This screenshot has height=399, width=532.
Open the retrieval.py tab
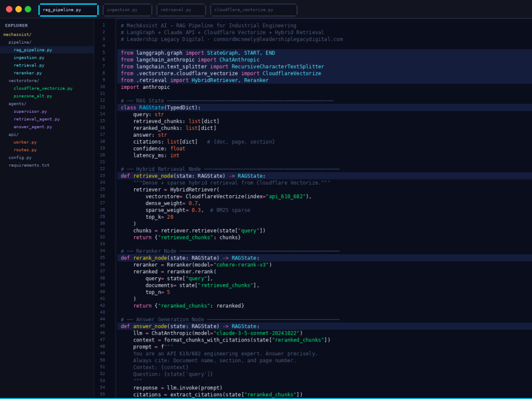click(181, 10)
